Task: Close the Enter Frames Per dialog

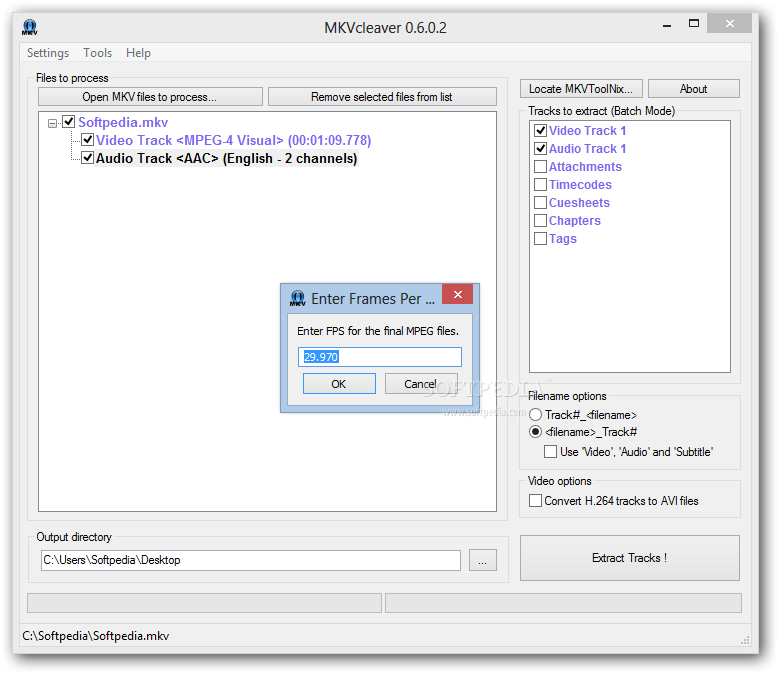Action: point(458,294)
